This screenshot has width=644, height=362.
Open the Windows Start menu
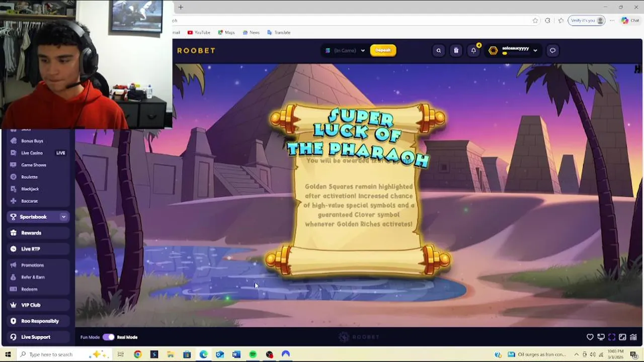click(x=8, y=354)
